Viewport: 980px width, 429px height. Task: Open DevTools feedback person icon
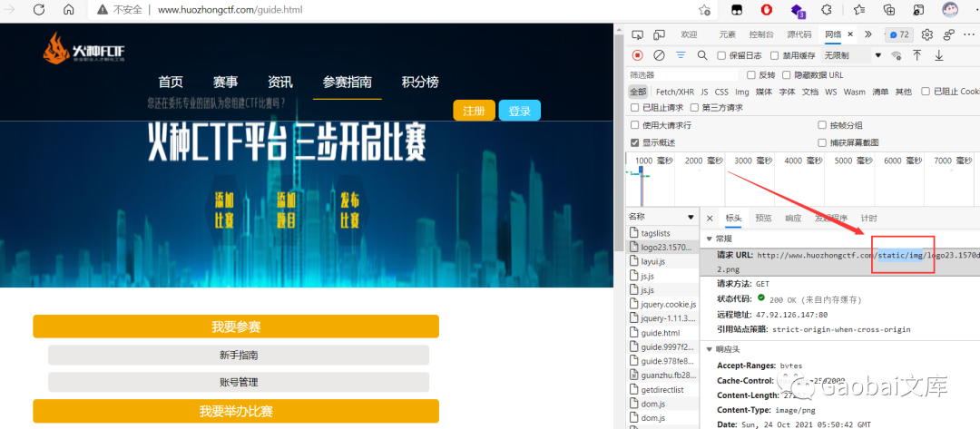coord(949,34)
